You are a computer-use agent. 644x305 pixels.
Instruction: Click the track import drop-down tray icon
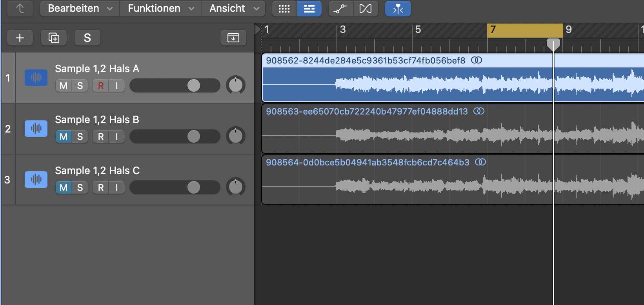point(233,38)
